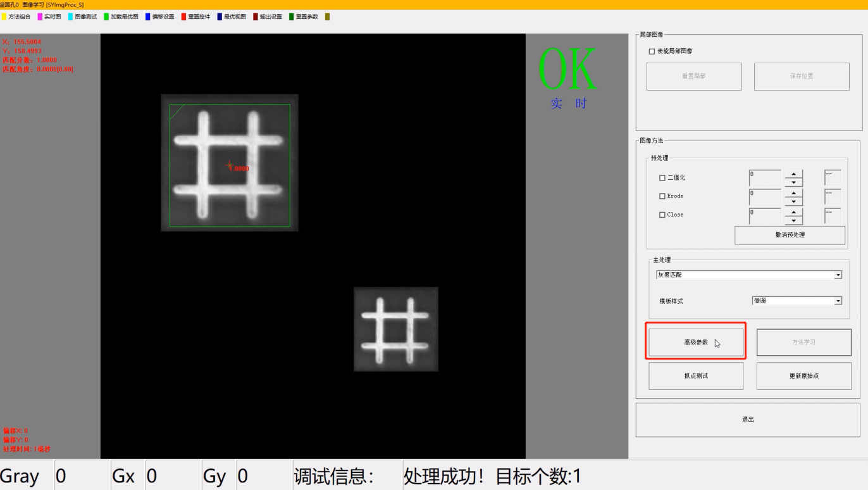868x490 pixels.
Task: Click the 高级参数 button
Action: [696, 342]
